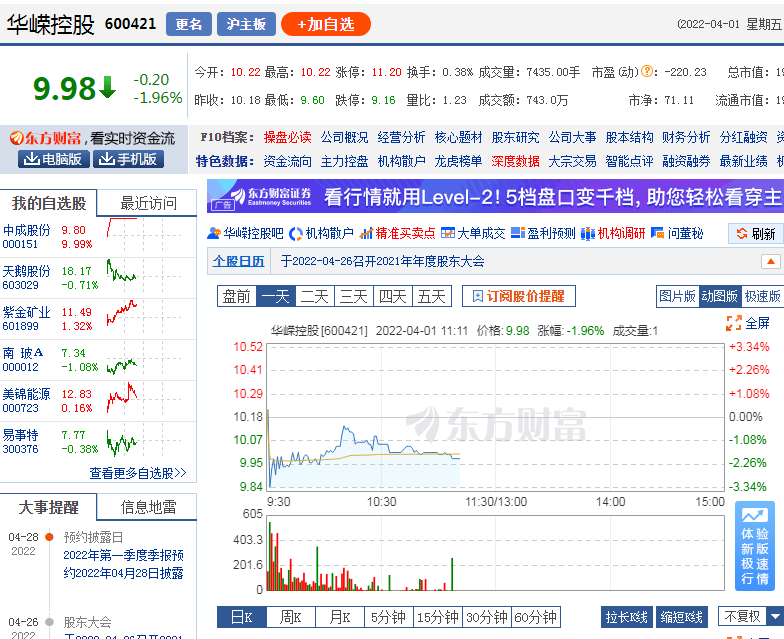Click 订阅股价提醒 button
Viewport: 784px width, 639px height.
pos(518,296)
